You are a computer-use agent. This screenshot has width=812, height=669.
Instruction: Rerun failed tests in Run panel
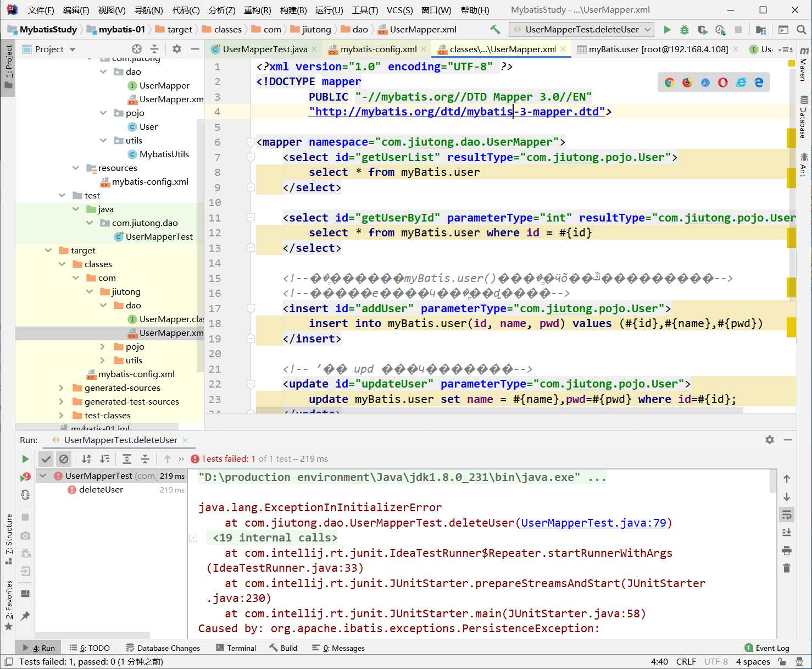(x=25, y=477)
